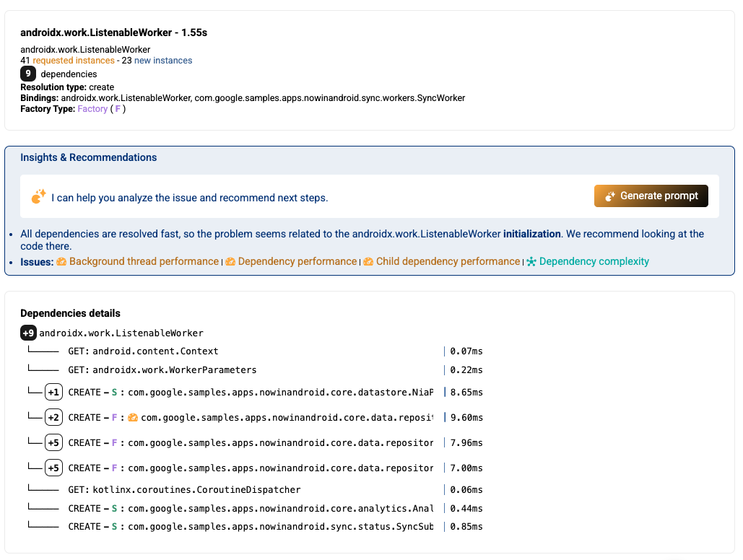Click the Background thread performance gauge icon
The image size is (743, 560).
(x=62, y=262)
